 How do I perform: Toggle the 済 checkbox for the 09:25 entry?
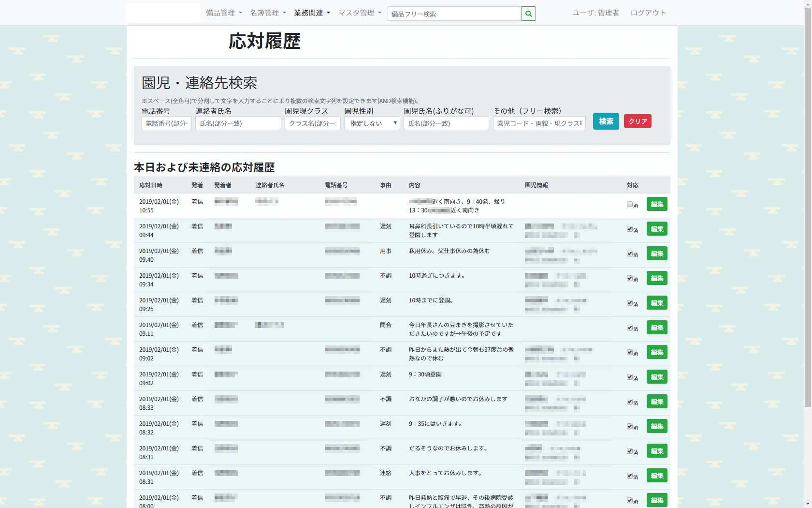click(630, 303)
